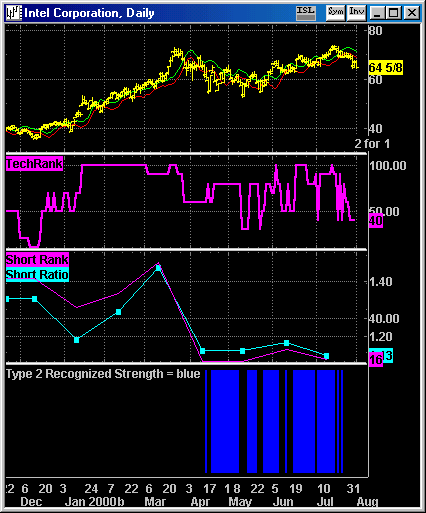Viewport: 426px width, 513px height.
Task: Click the '2 for 1' split note
Action: coord(372,144)
